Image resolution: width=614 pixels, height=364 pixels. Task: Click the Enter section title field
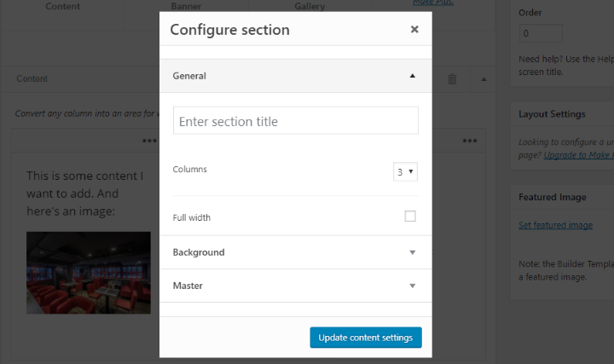296,120
